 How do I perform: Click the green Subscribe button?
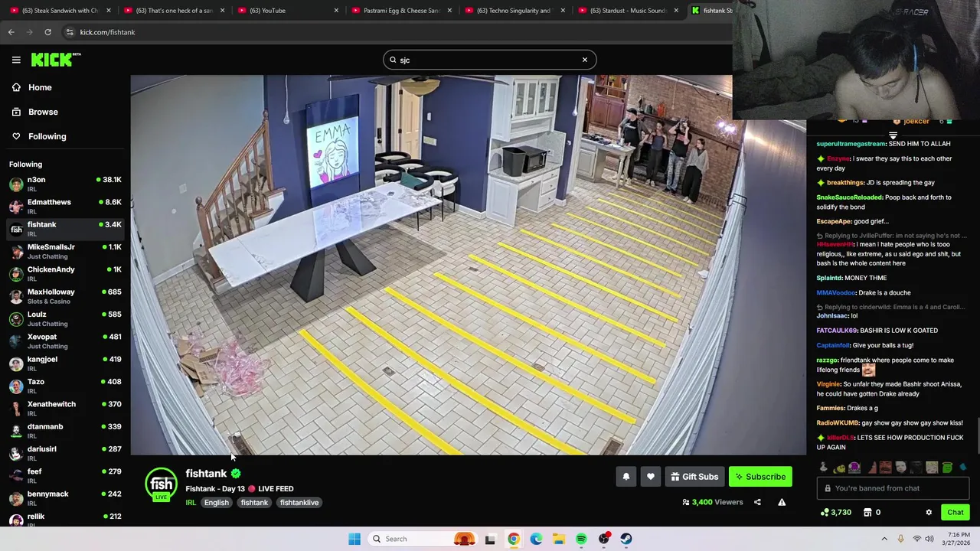pos(760,477)
